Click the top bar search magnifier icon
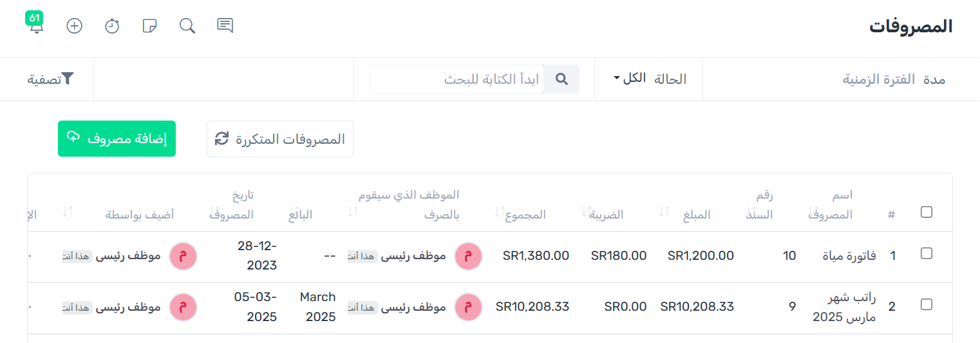The width and height of the screenshot is (980, 343). click(187, 26)
